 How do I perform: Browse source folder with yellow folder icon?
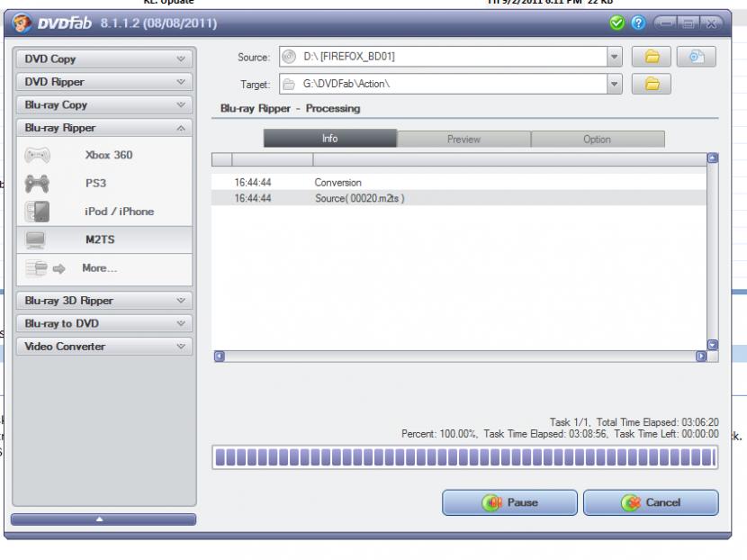[x=652, y=57]
